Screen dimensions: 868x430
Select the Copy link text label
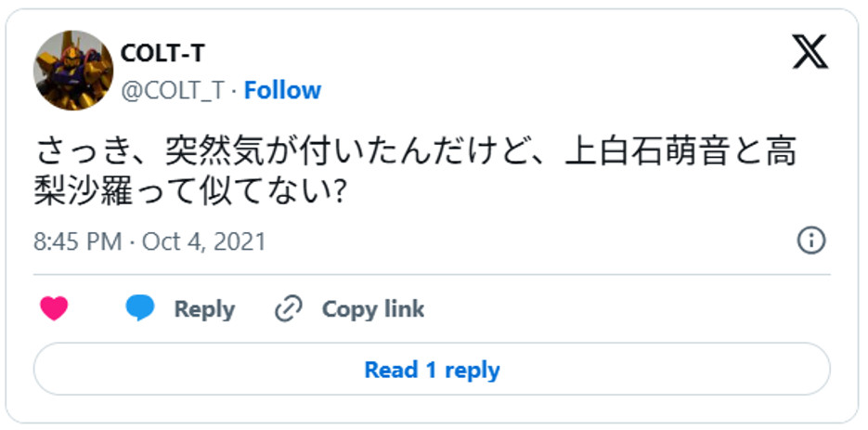372,309
